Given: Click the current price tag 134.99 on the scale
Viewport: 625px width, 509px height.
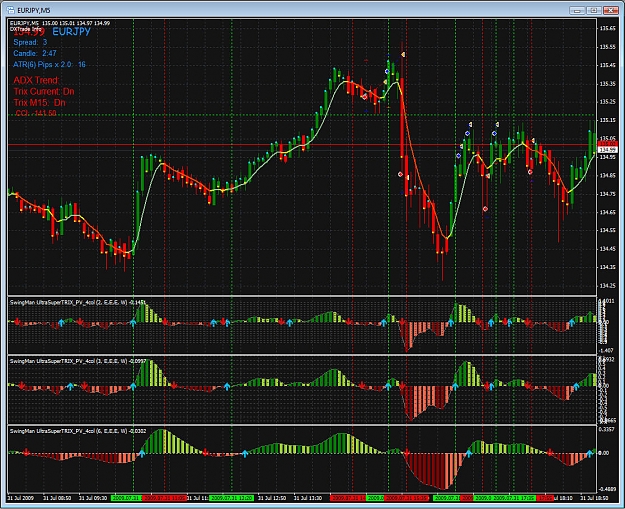Looking at the screenshot, I should (x=608, y=150).
